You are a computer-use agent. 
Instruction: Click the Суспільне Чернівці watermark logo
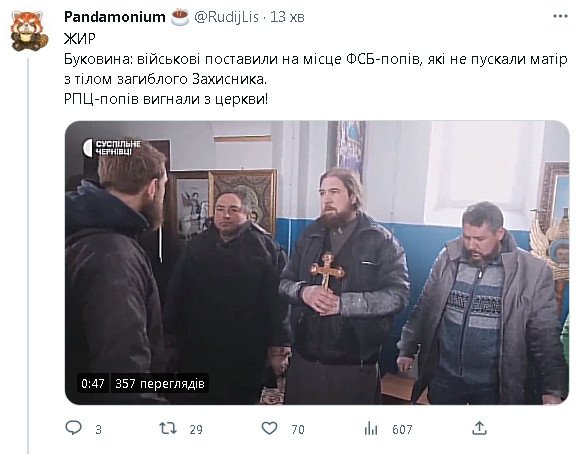(x=112, y=148)
